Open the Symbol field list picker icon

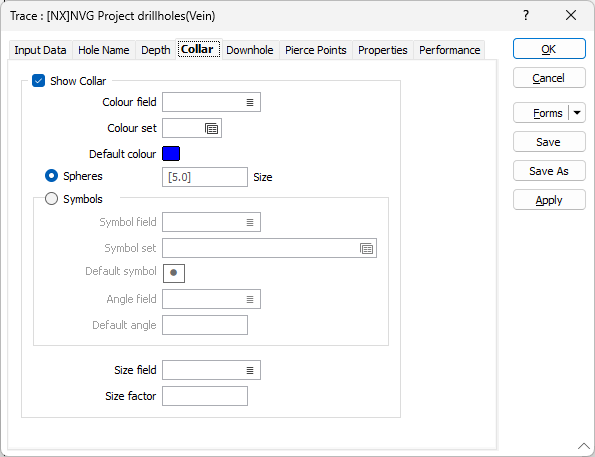pyautogui.click(x=250, y=222)
